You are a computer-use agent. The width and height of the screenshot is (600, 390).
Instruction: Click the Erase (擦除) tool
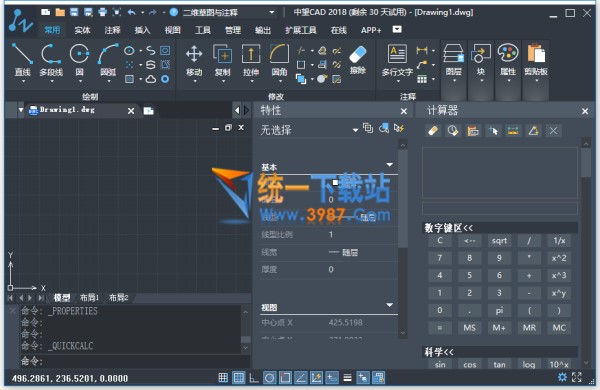pos(358,59)
